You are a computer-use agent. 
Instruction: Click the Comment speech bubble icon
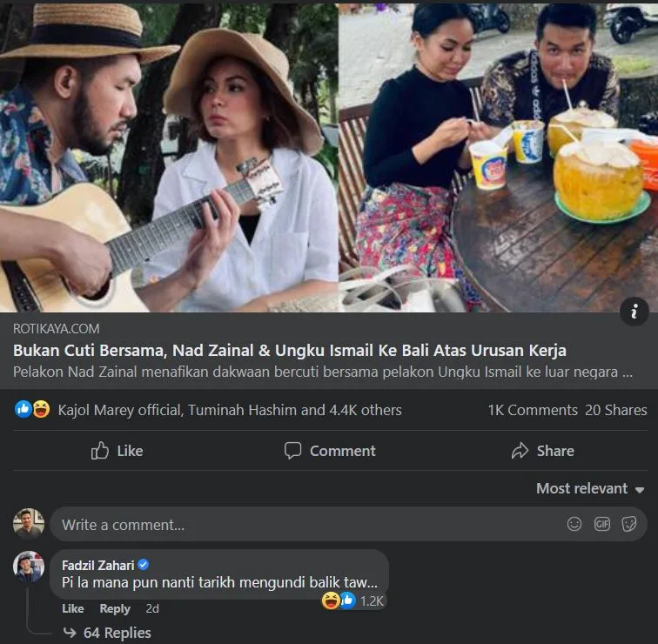pyautogui.click(x=293, y=451)
